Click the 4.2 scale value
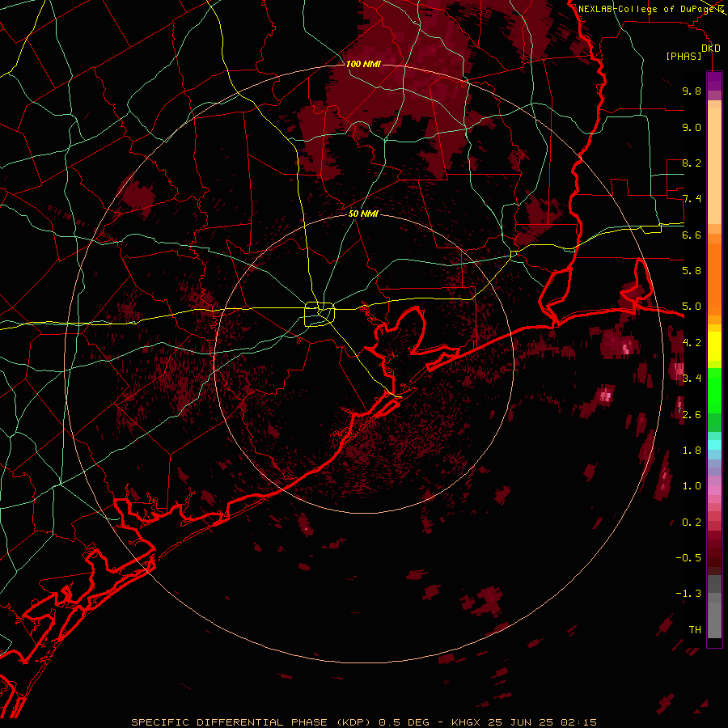Screen dimensions: 728x728 692,343
